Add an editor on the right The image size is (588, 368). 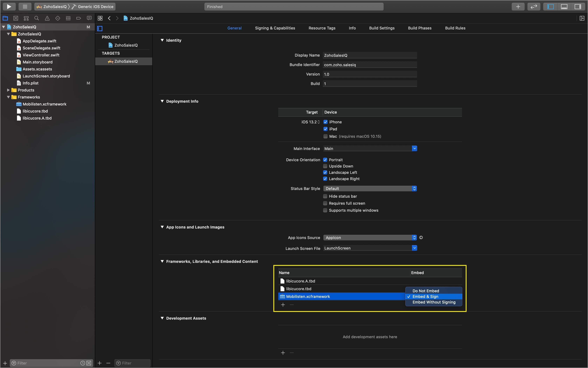point(582,18)
